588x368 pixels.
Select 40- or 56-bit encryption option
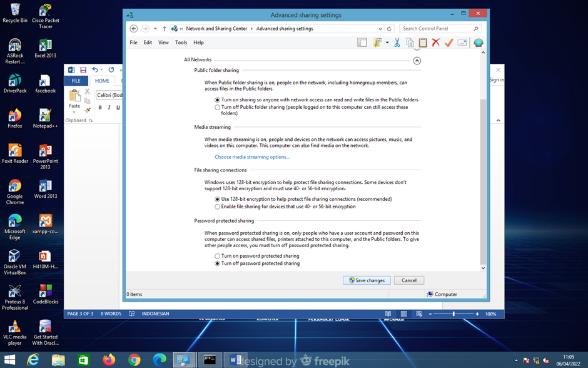[x=217, y=207]
